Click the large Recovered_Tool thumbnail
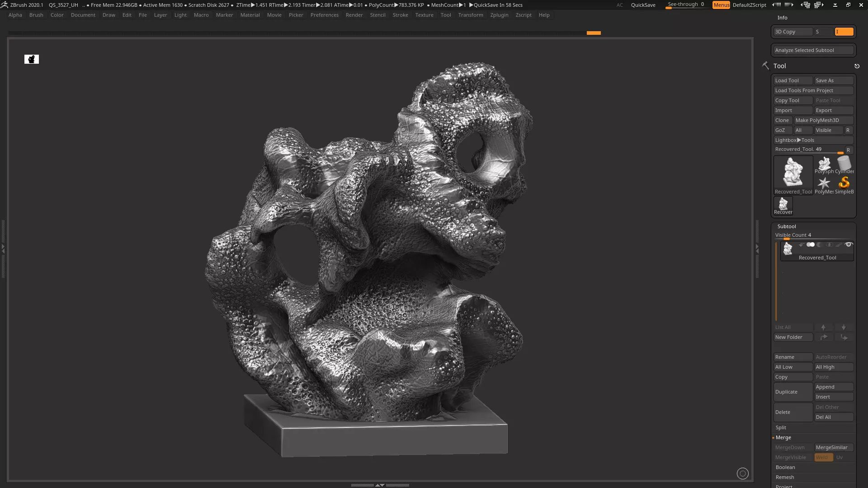The image size is (868, 488). pyautogui.click(x=793, y=175)
